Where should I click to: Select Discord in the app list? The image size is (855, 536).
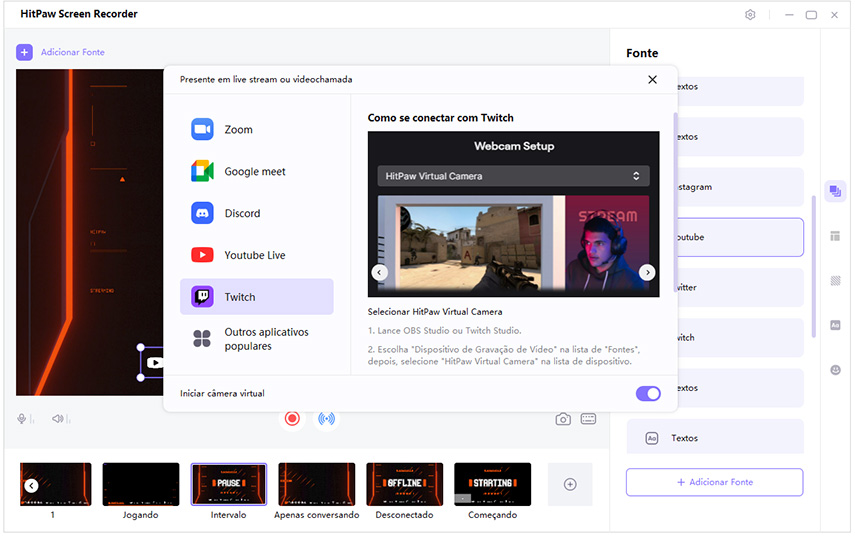pos(257,213)
